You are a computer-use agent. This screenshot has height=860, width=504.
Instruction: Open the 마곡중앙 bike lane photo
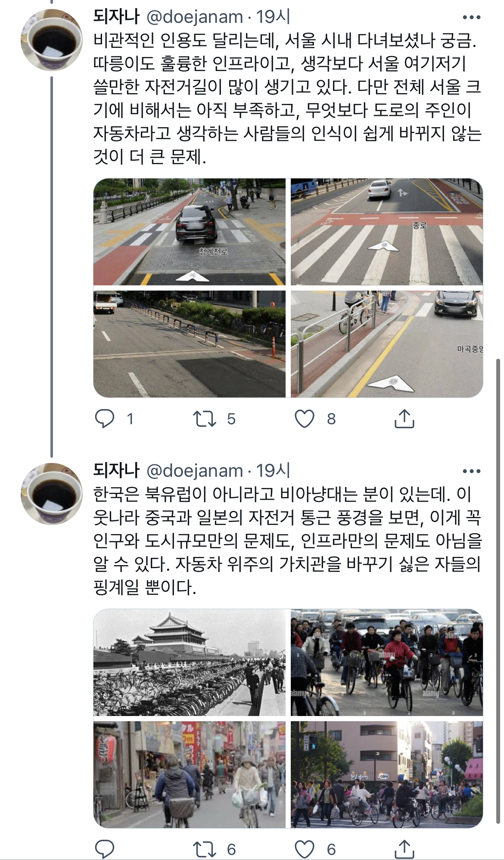tap(387, 344)
